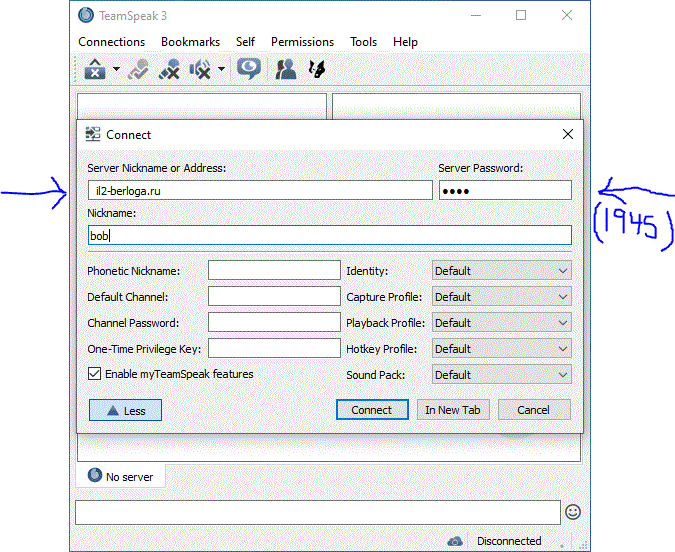The width and height of the screenshot is (675, 552).
Task: Select the No server tab
Action: click(121, 476)
